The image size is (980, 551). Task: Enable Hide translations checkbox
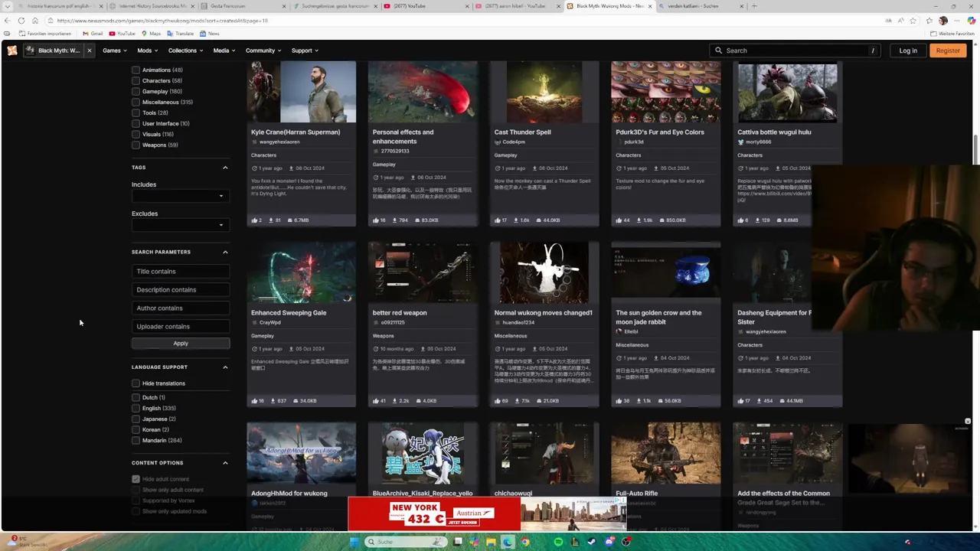click(x=136, y=383)
